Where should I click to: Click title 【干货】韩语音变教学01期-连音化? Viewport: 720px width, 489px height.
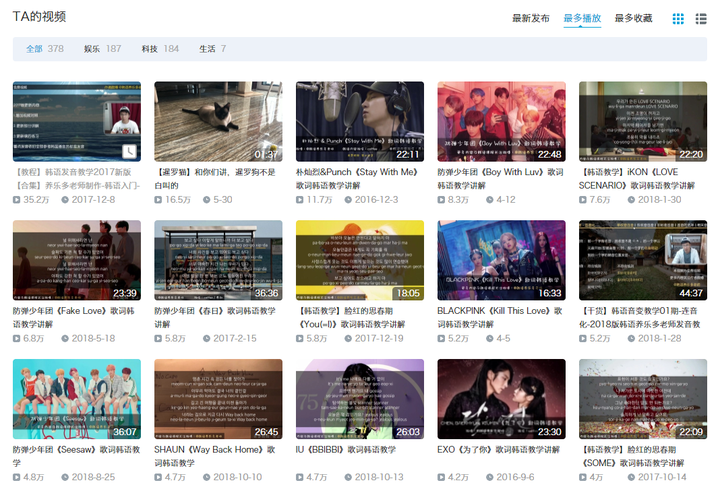(x=640, y=317)
